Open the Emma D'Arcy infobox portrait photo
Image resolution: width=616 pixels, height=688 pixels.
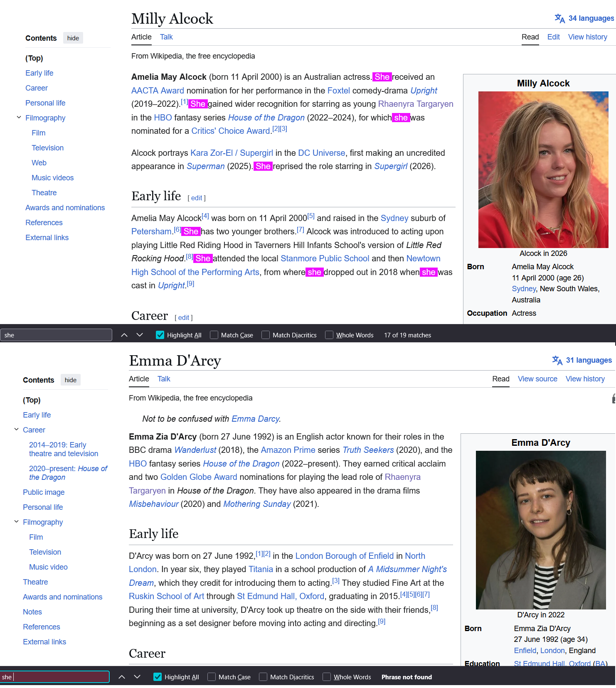pos(541,530)
